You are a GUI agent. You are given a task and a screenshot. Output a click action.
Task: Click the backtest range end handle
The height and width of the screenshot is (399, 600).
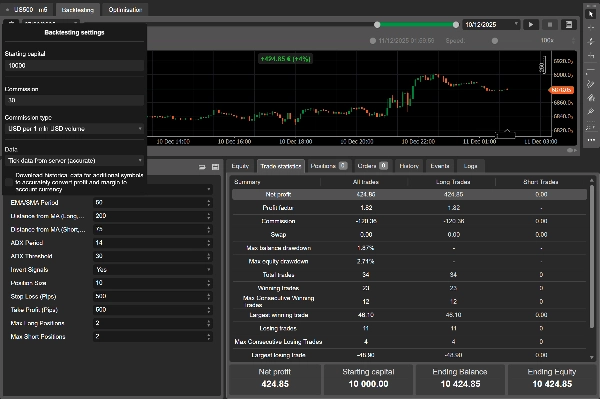coord(456,24)
